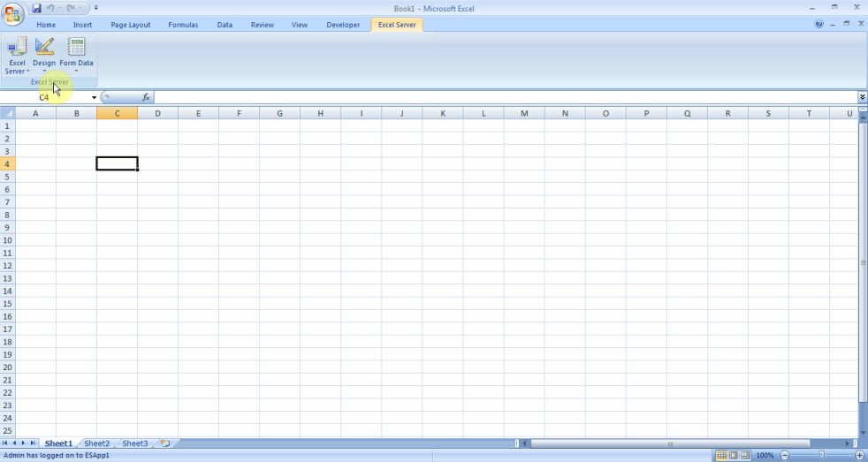
Task: Select column H header
Action: [x=321, y=113]
